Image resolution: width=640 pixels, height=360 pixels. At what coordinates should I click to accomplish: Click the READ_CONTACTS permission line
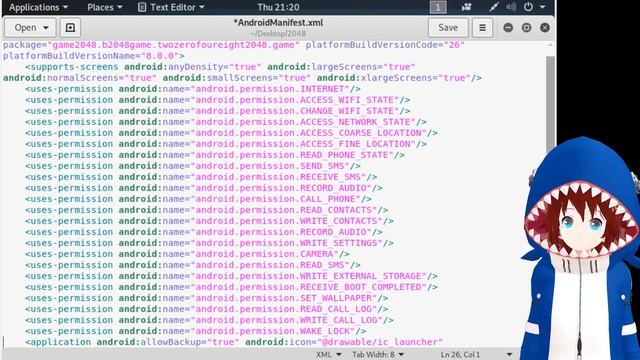pos(207,210)
